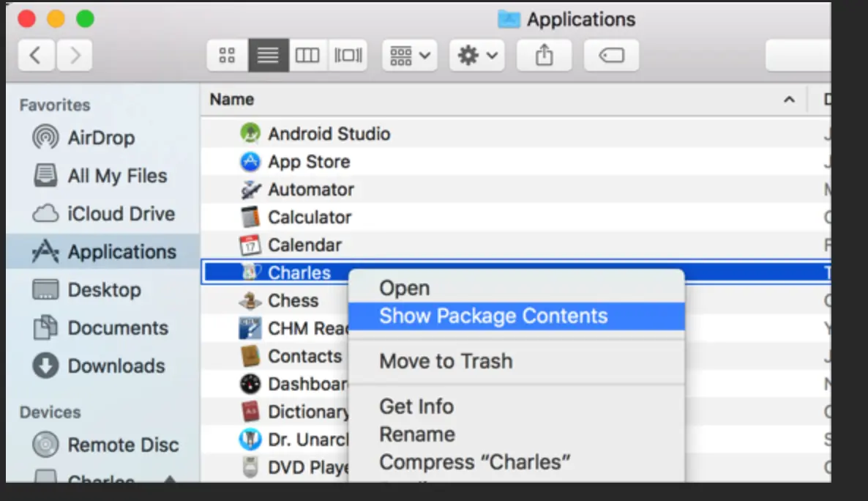868x501 pixels.
Task: Select the Calendar name text
Action: coord(305,245)
